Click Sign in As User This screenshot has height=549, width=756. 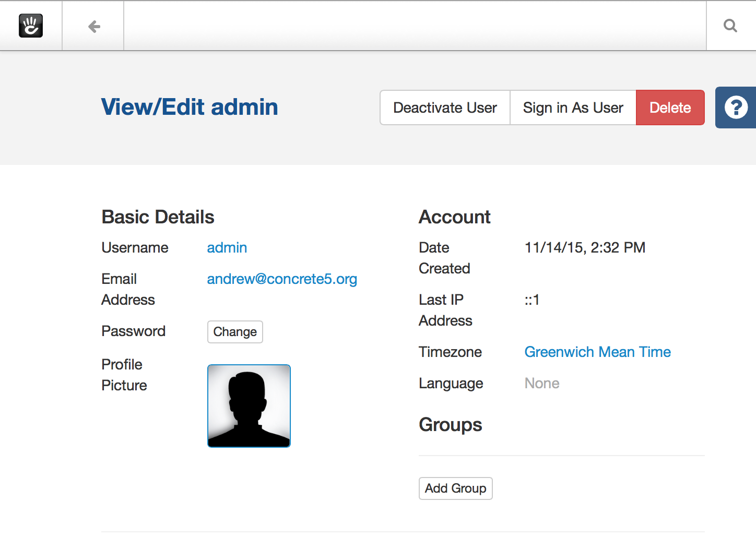coord(573,108)
